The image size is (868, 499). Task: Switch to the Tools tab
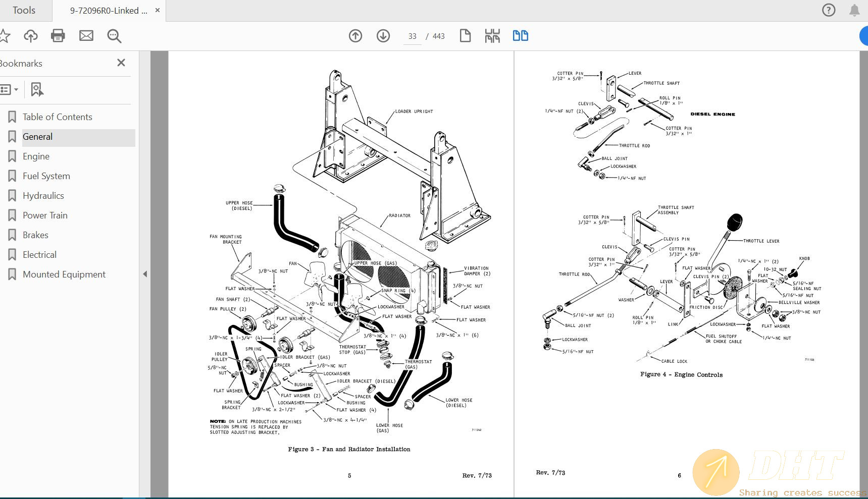click(x=23, y=10)
